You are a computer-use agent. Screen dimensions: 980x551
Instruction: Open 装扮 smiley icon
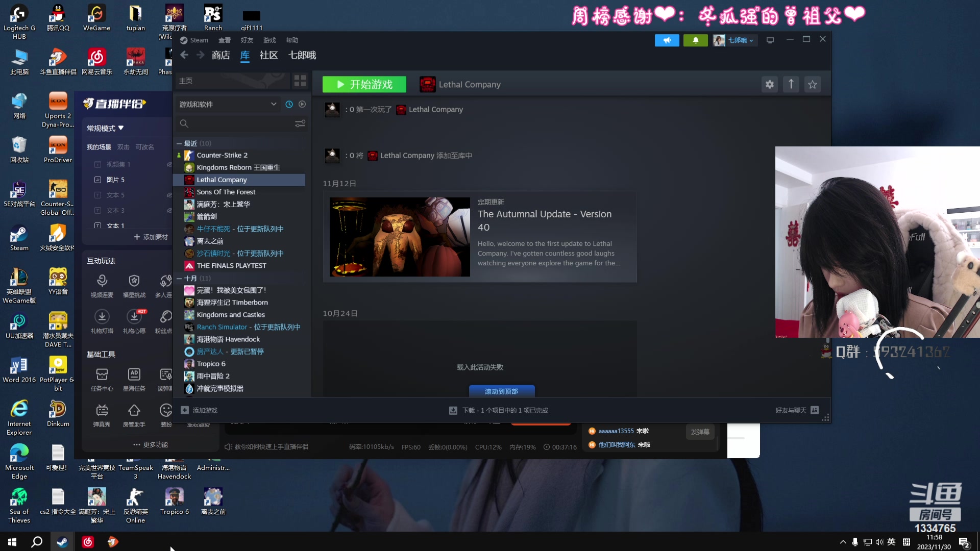(166, 415)
